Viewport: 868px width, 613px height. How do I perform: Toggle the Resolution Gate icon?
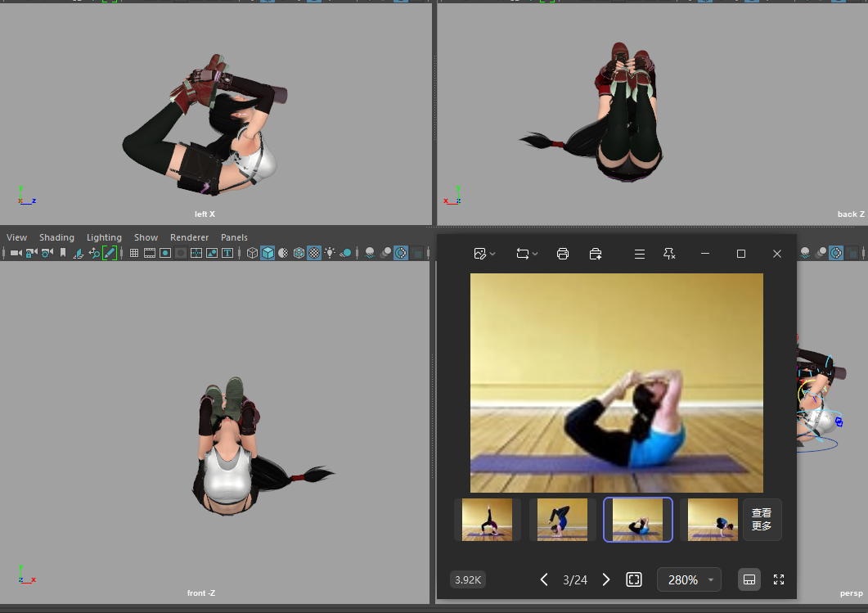(x=165, y=253)
